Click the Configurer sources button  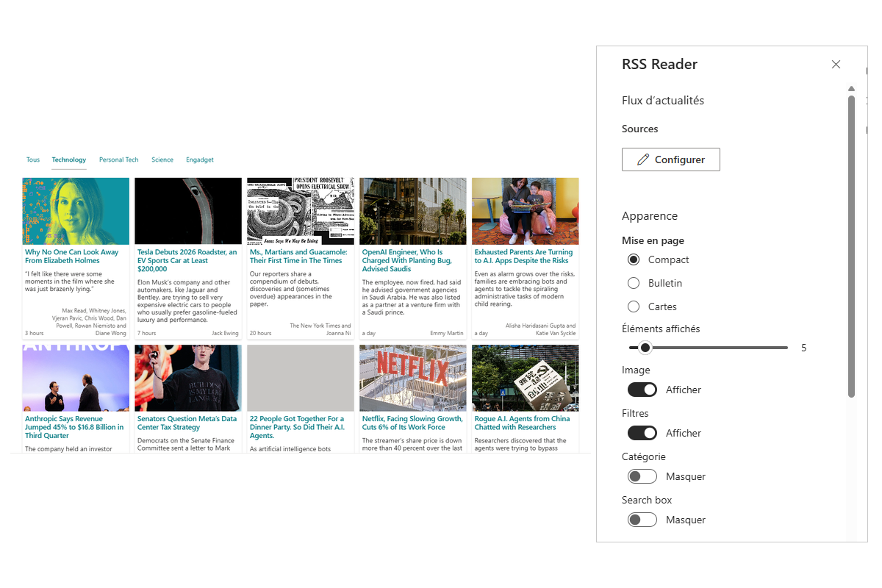click(671, 159)
